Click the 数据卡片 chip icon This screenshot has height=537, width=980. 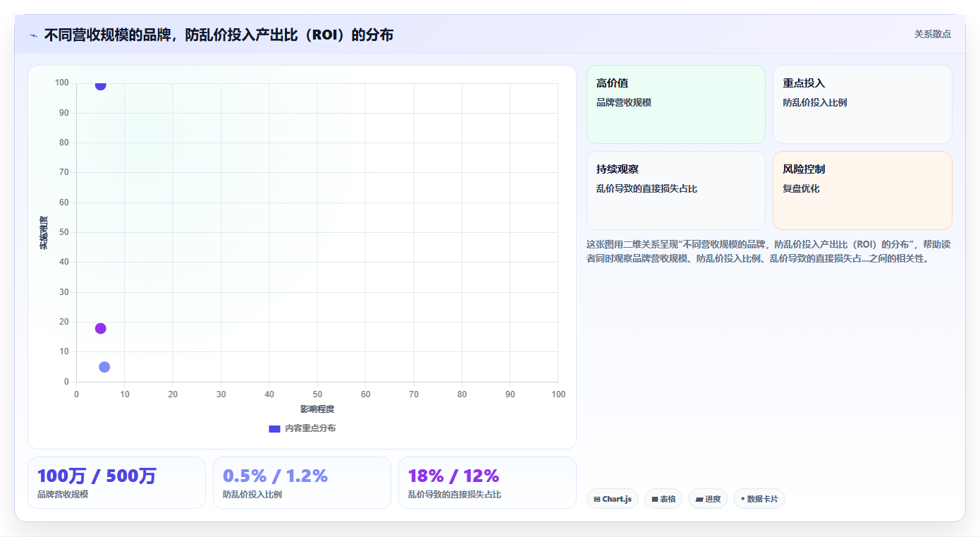742,499
